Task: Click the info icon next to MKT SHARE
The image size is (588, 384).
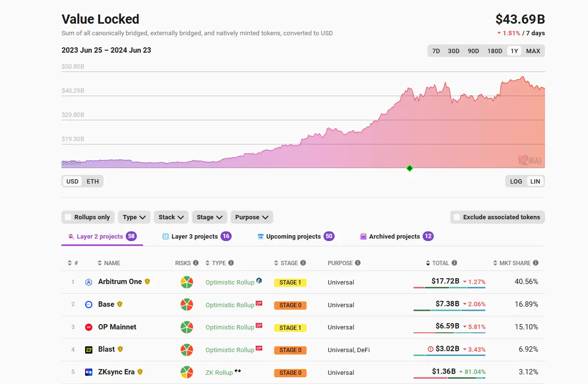Action: 535,263
